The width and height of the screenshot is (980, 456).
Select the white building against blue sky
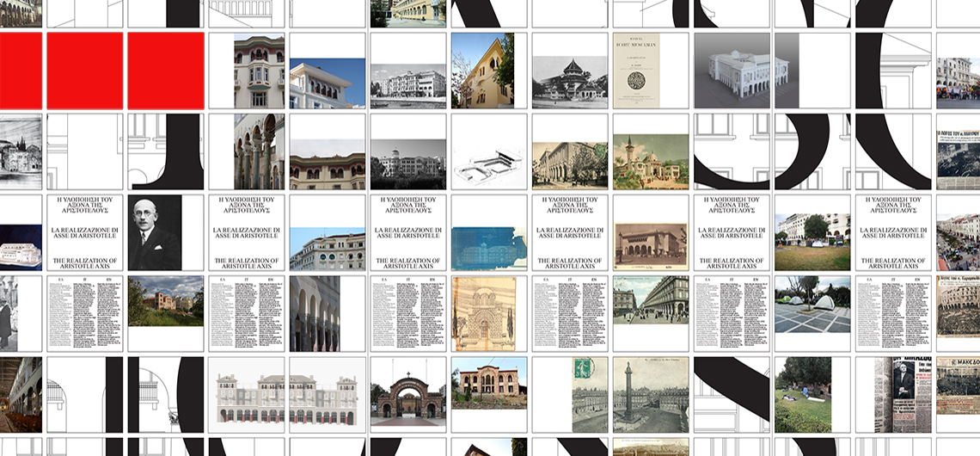328,83
